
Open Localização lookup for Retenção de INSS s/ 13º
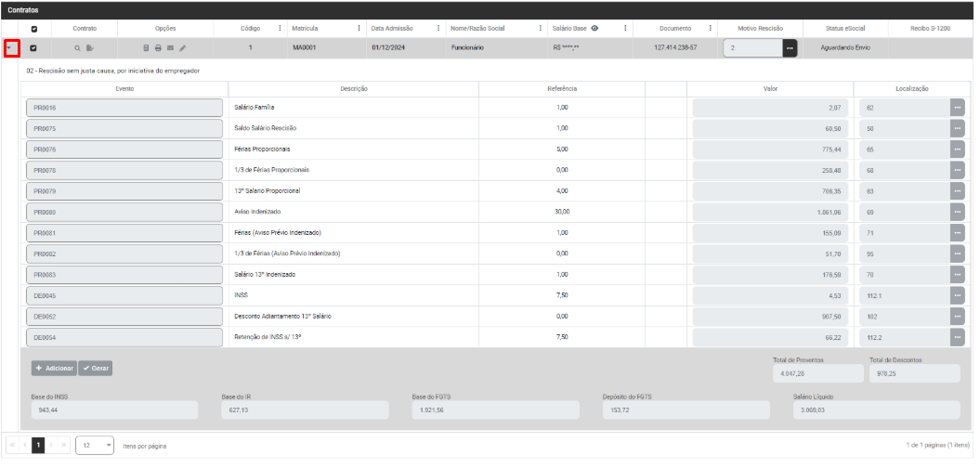[958, 337]
